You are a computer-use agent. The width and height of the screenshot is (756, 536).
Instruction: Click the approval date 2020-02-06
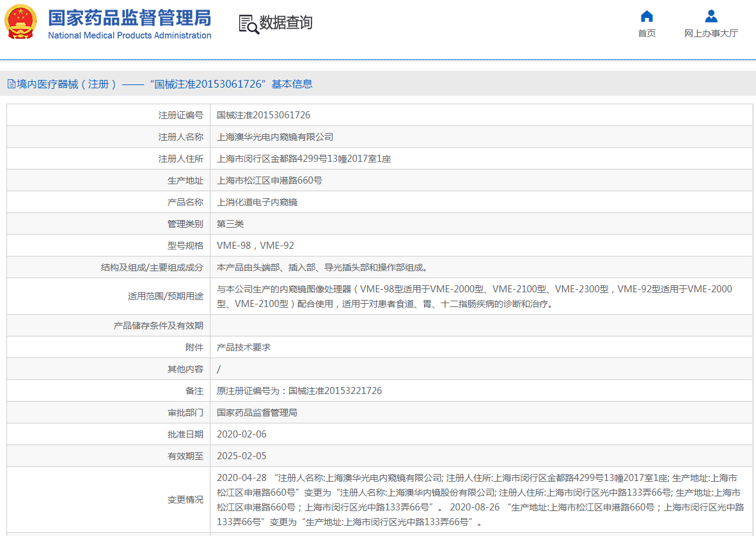point(242,434)
